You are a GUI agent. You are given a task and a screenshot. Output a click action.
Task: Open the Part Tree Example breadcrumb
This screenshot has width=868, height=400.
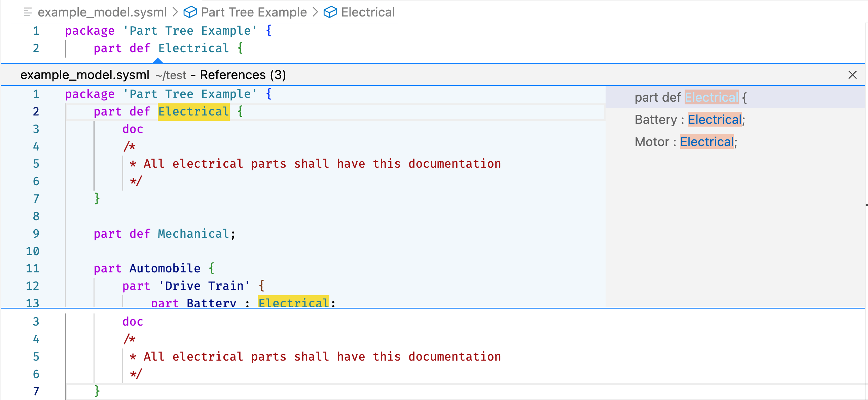point(254,12)
